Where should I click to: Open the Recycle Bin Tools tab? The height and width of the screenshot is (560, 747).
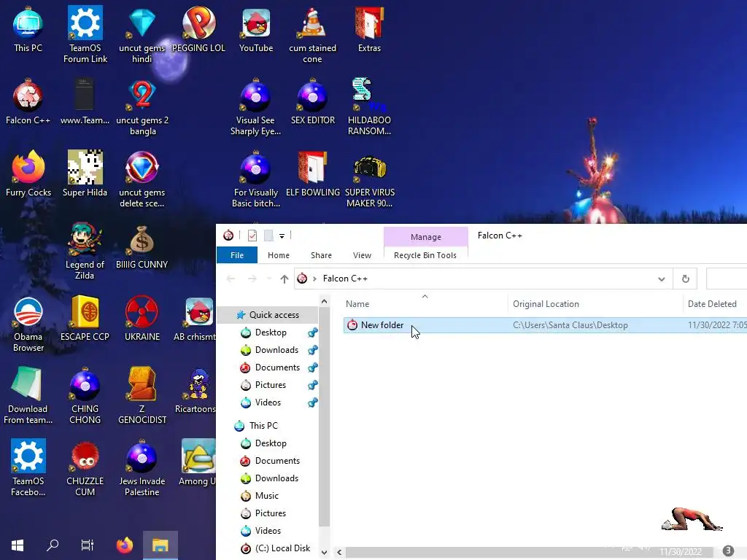425,255
